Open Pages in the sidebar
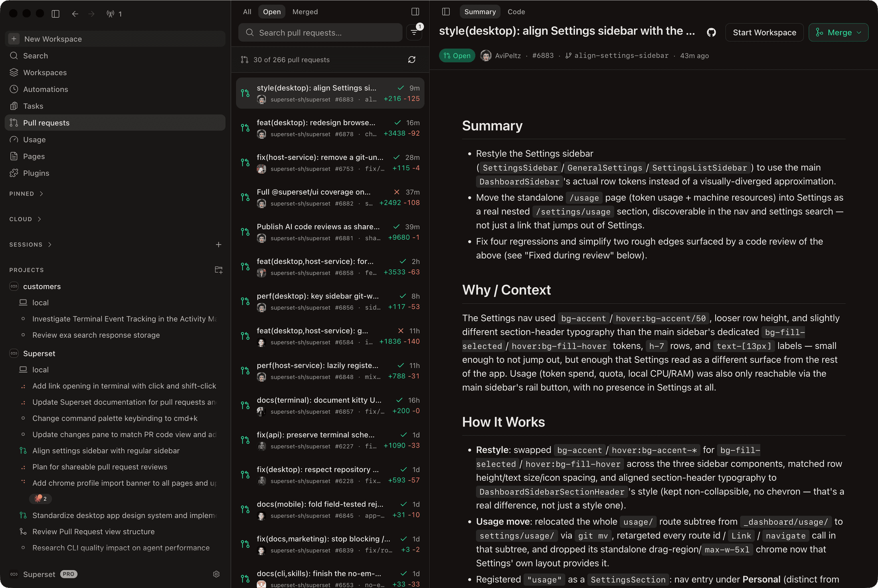Image resolution: width=878 pixels, height=588 pixels. pos(115,156)
